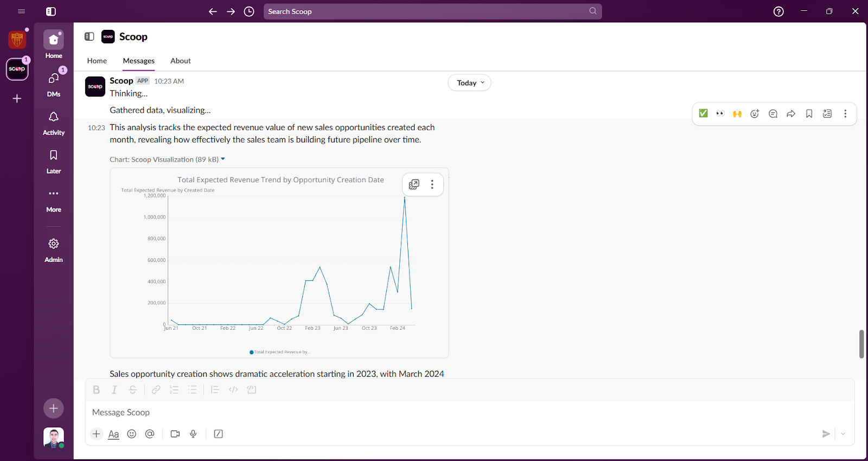
Task: Click the Search Scoop field
Action: (432, 11)
